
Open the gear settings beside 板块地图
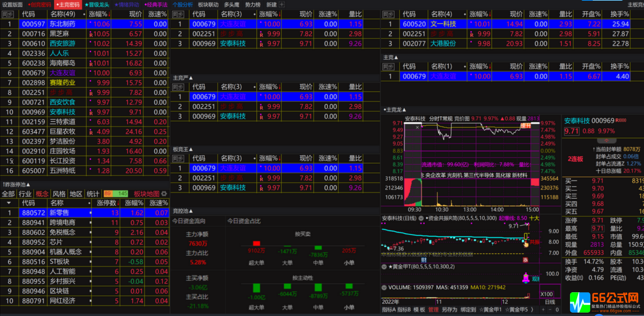point(164,194)
